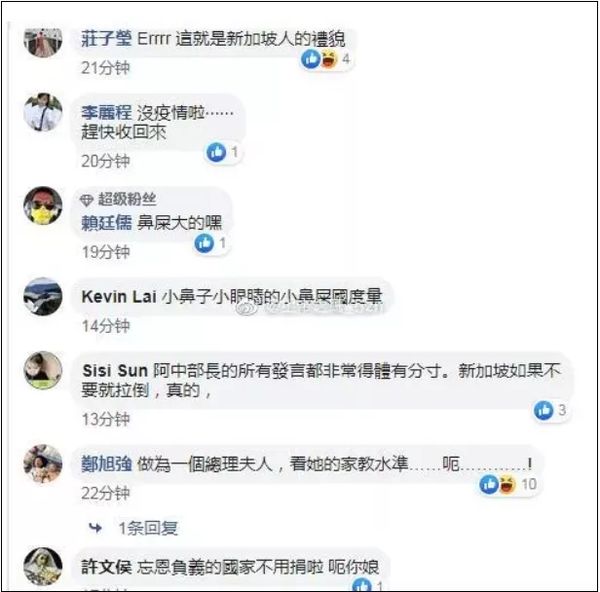Click 許文侯's profile avatar
600x592 pixels.
43,567
